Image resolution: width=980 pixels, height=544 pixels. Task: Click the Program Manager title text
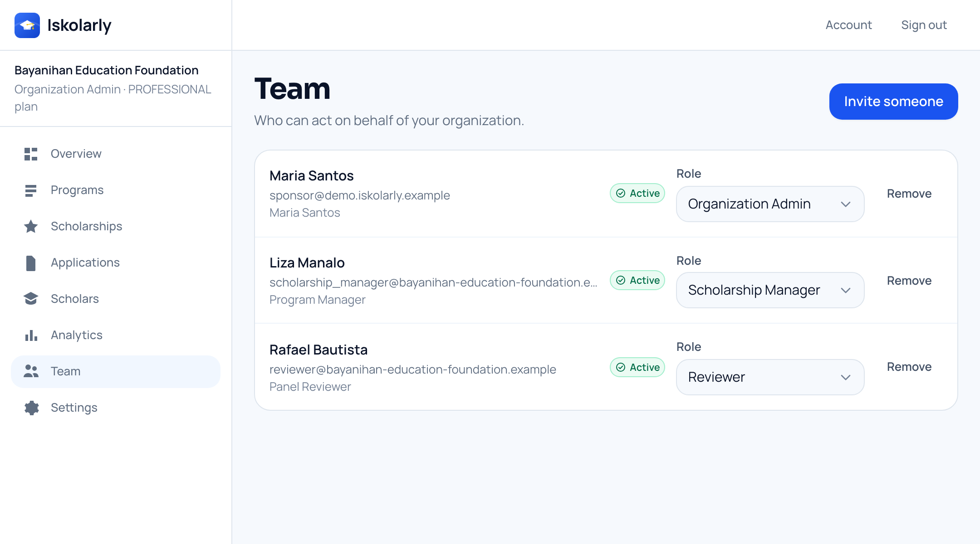click(x=318, y=300)
